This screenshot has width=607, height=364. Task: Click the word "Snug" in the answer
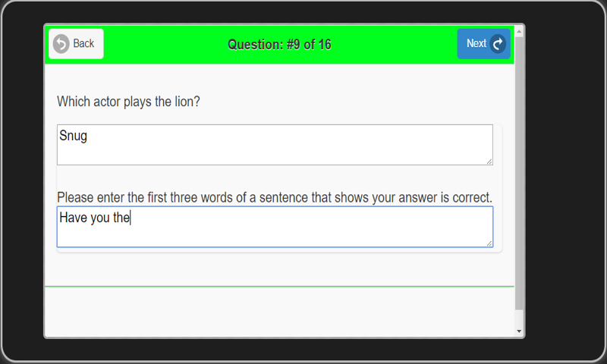click(74, 136)
